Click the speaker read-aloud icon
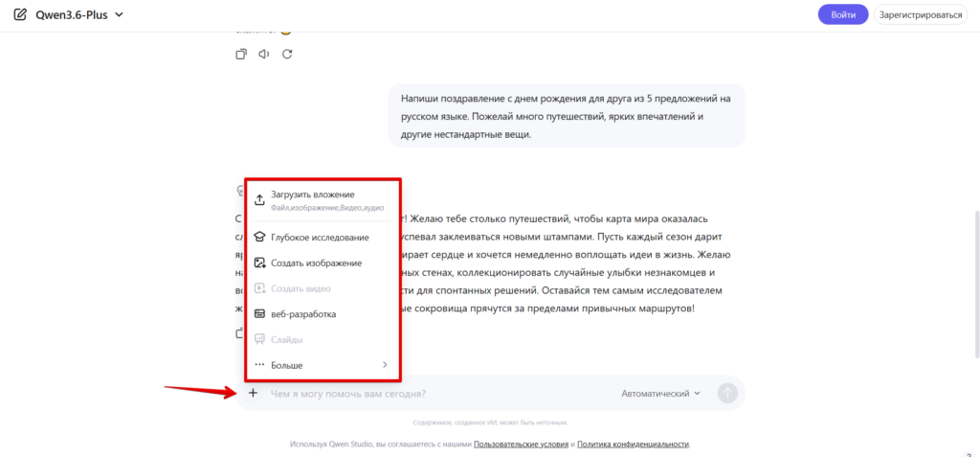980x457 pixels. click(x=264, y=54)
